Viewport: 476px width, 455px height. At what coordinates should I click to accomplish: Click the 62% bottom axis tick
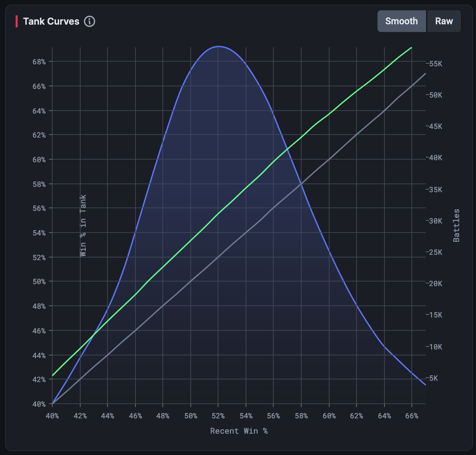click(x=357, y=416)
